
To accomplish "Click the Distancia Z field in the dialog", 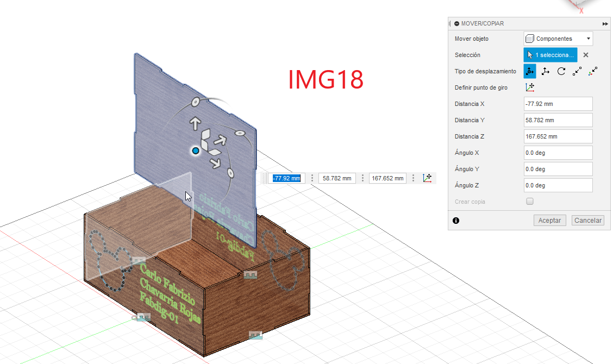I will [558, 136].
